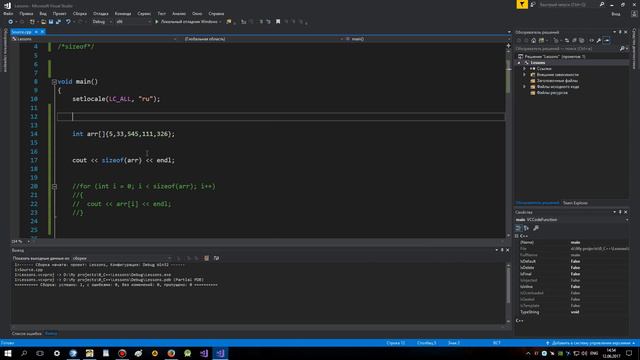This screenshot has width=640, height=360.
Task: Click the search magnifier in Solution Explorer
Action: [x=622, y=49]
